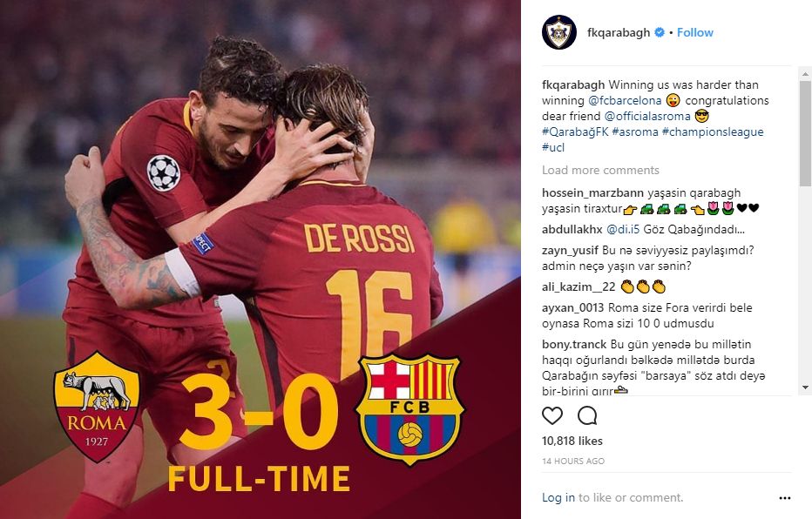This screenshot has width=812, height=519.
Task: Open the @officialasroma mention link
Action: coord(647,116)
